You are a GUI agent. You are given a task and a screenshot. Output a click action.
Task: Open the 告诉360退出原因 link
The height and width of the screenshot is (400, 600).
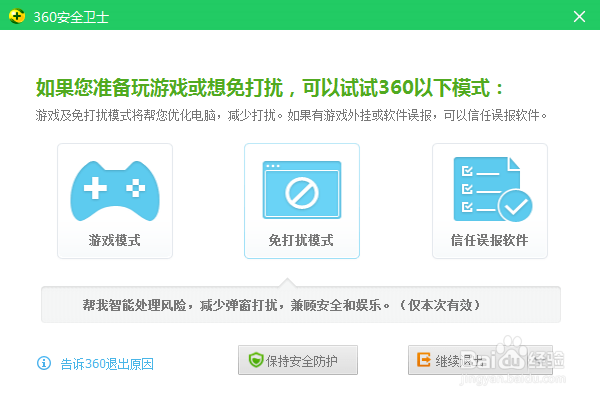(107, 364)
